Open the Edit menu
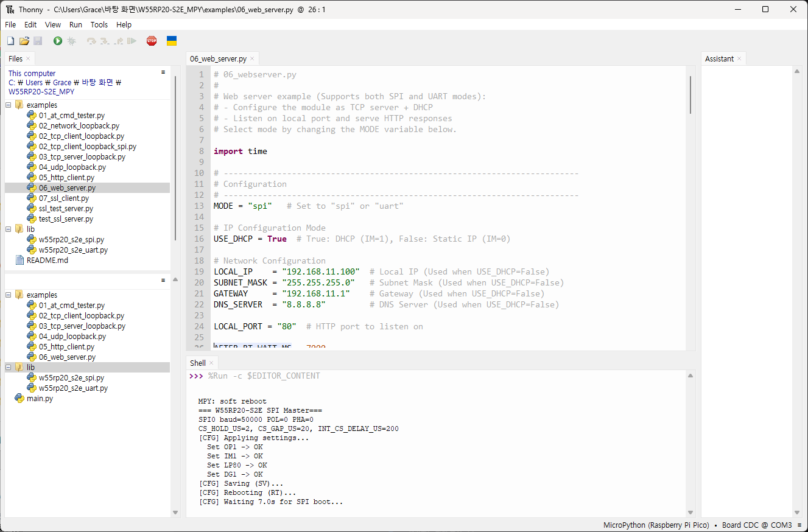Screen dimensions: 808x532 click(x=30, y=25)
